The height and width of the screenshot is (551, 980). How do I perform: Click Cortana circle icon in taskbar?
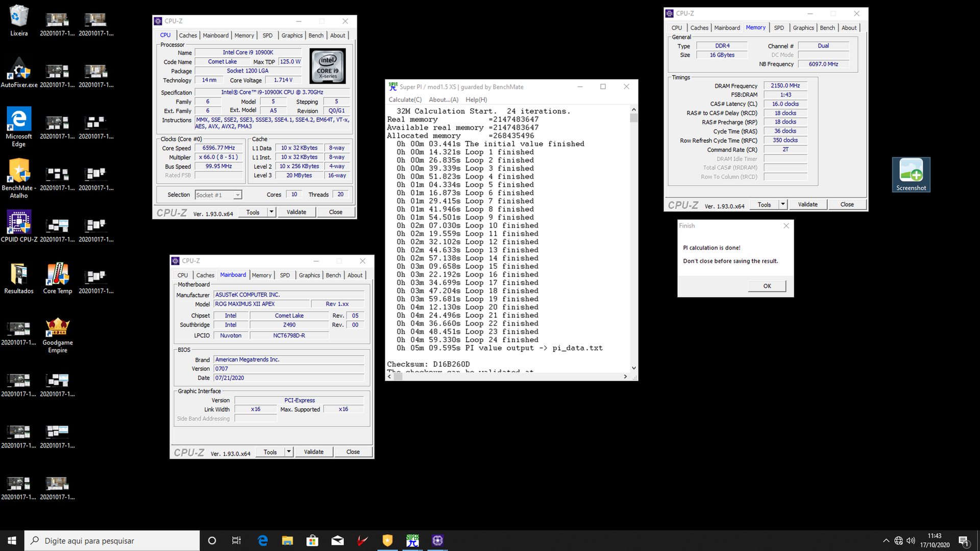[x=212, y=541]
